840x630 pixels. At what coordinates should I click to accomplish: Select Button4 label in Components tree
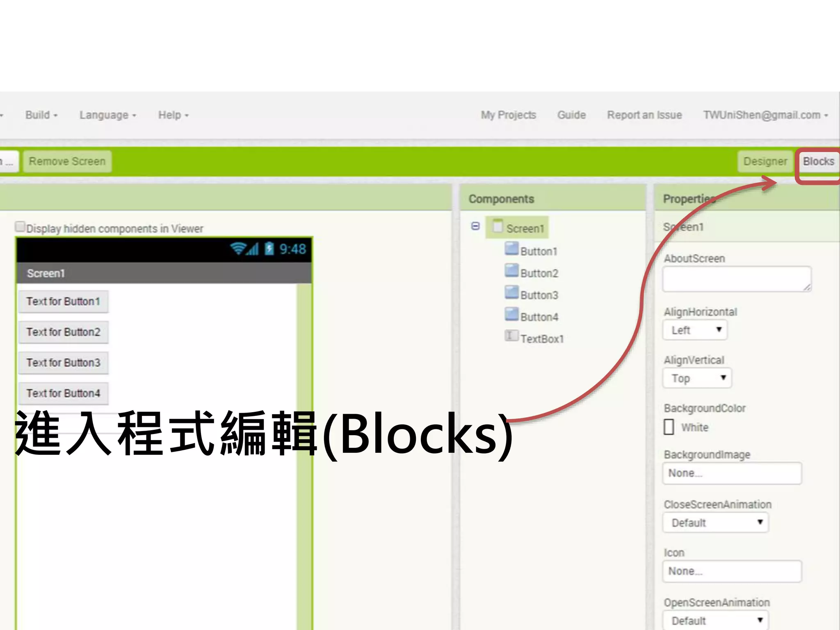coord(539,317)
